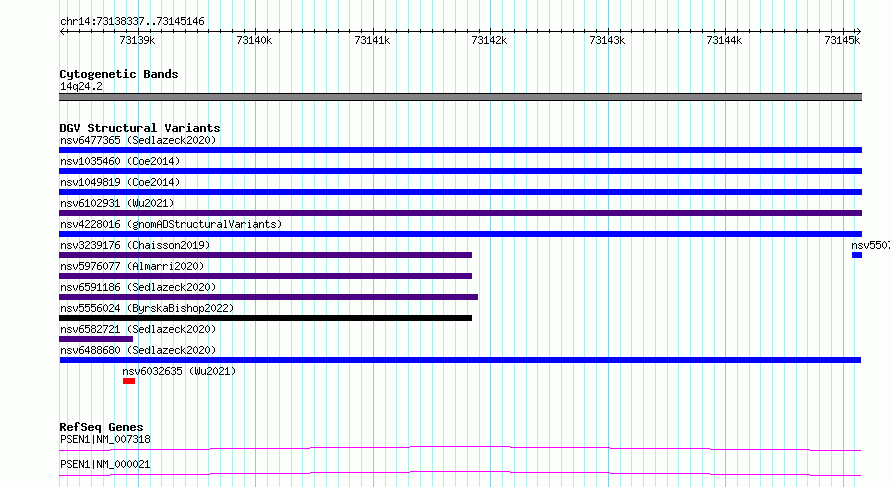
Task: Click the nsv6582721 (Sedlazeck2020) label
Action: [x=138, y=329]
